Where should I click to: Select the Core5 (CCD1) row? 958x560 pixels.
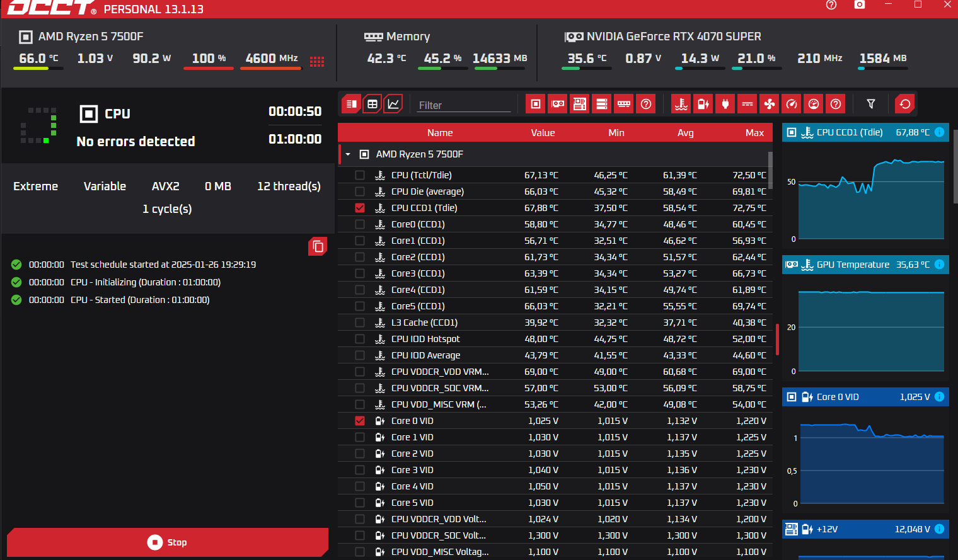[555, 306]
